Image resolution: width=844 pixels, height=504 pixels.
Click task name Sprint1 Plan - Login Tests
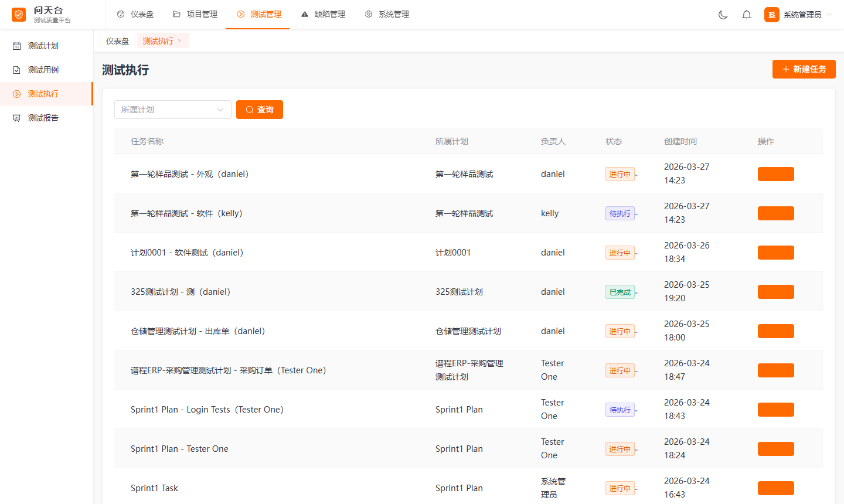pyautogui.click(x=207, y=410)
